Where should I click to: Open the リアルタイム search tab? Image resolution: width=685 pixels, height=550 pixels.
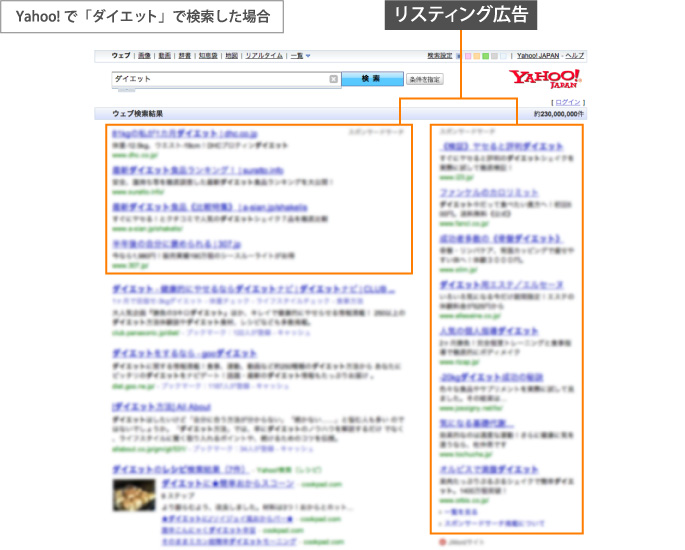tap(264, 55)
